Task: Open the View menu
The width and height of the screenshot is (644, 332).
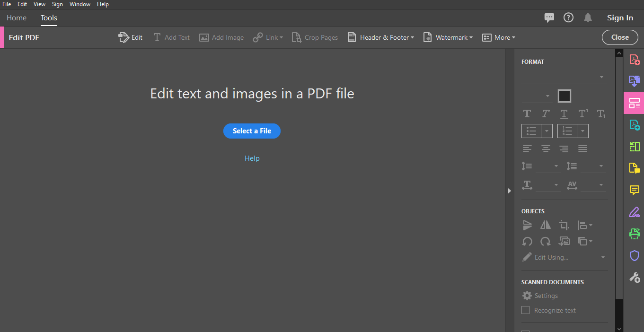Action: pyautogui.click(x=40, y=4)
